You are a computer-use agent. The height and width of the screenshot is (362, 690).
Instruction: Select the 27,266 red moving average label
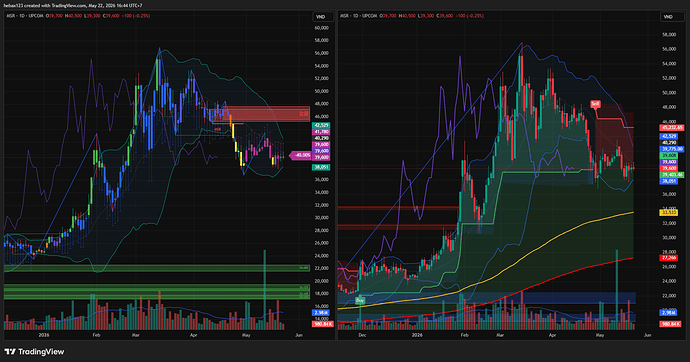[x=668, y=258]
